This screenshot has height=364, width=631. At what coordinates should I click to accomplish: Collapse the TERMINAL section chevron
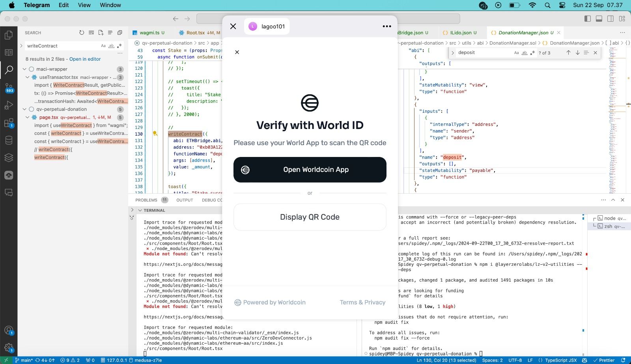pos(140,210)
